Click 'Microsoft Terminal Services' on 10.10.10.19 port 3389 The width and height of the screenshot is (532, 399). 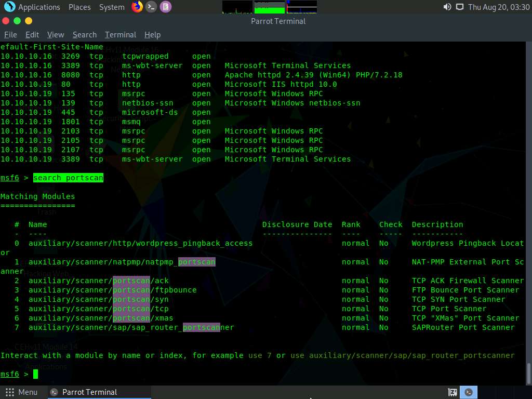tap(288, 159)
